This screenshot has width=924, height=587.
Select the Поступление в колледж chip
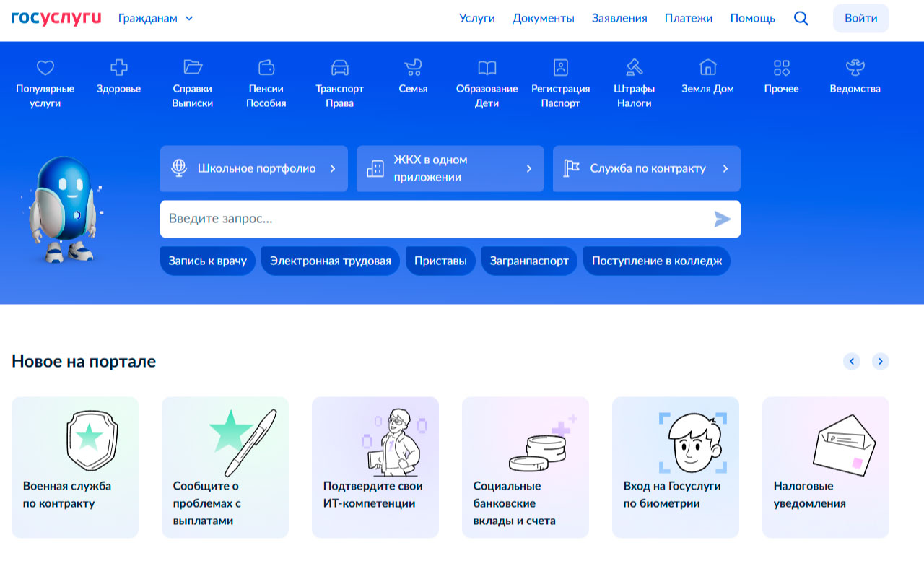(657, 261)
